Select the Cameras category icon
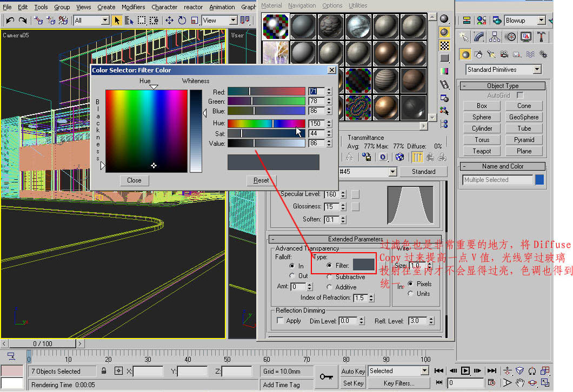Screen dimensions: 573x392 tap(504, 55)
